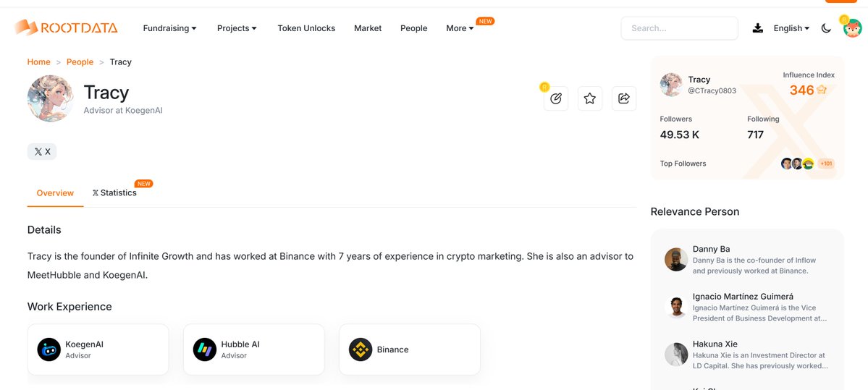Open Tracy's X social link
Screen dimensions: 868x390
[x=42, y=151]
